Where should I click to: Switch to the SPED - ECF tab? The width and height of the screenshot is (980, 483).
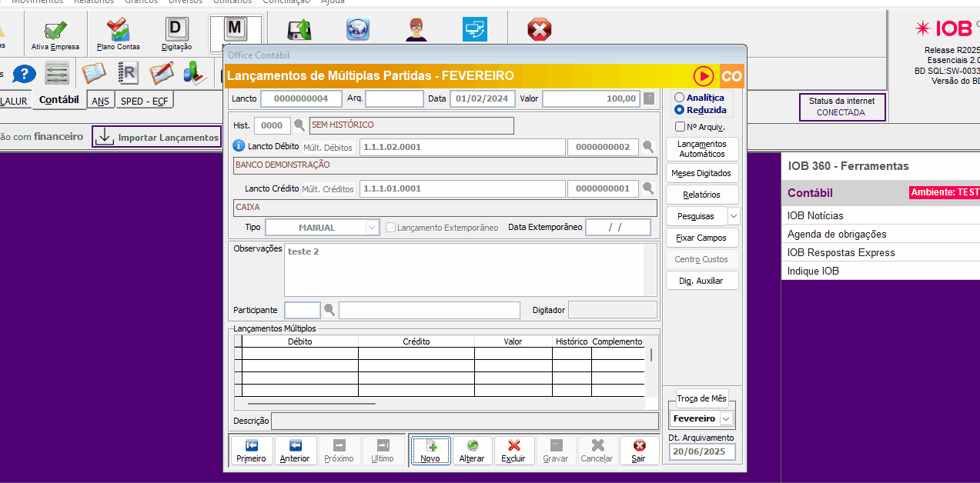pos(144,101)
